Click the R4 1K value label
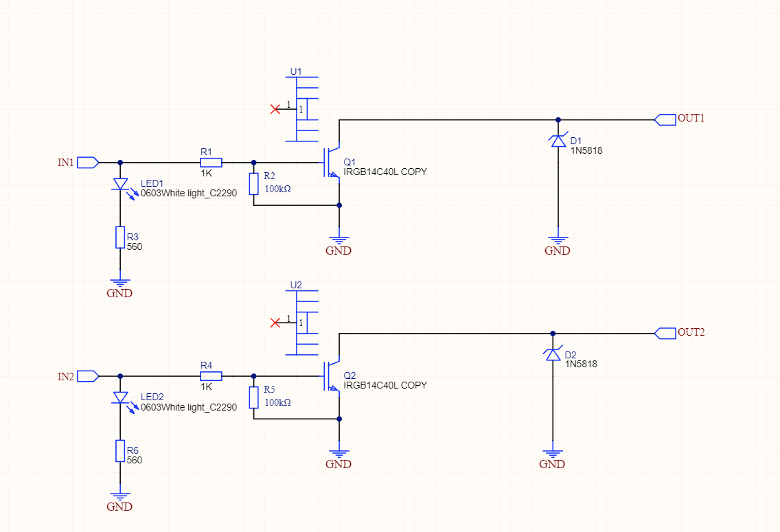Screen dimensions: 780x532 (x=207, y=387)
